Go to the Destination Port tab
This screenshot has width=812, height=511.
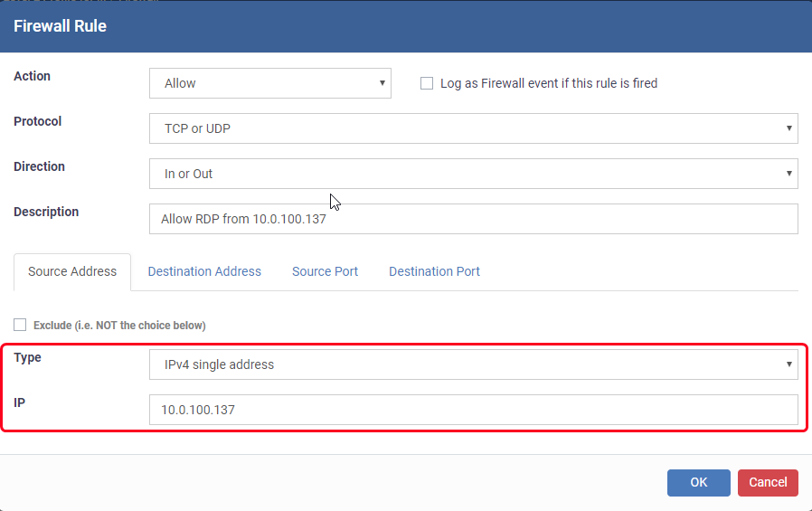click(x=434, y=272)
